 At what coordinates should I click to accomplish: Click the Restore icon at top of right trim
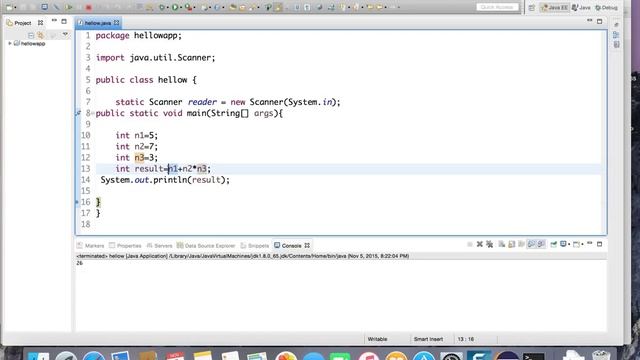(616, 24)
